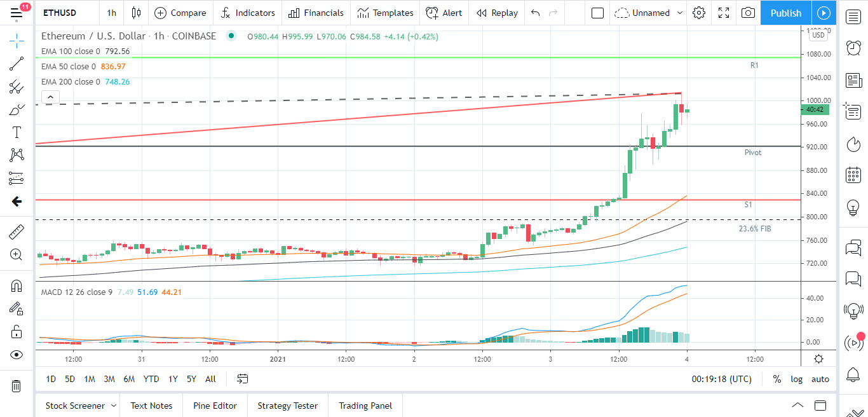Select the All date range
Viewport: 868px width, 417px height.
tap(210, 379)
